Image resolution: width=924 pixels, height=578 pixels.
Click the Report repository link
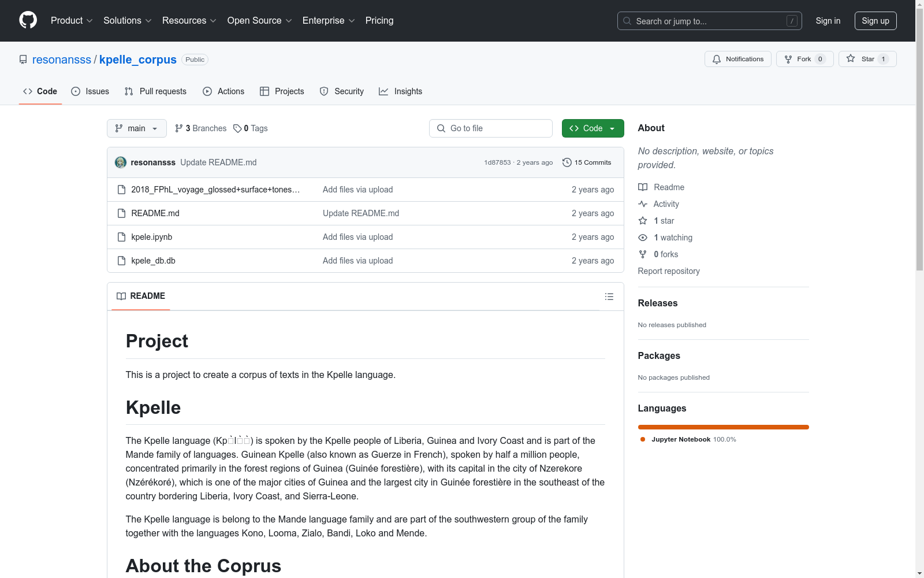[x=669, y=271]
